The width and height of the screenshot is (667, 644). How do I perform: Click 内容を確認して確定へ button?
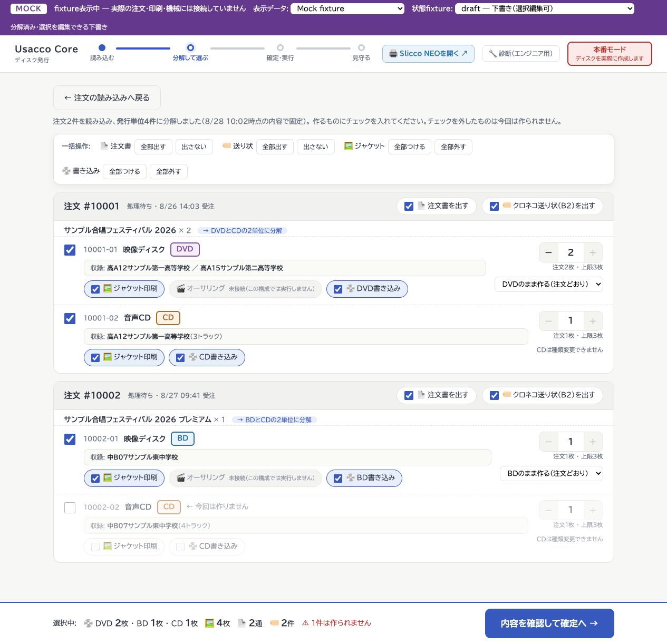(549, 623)
